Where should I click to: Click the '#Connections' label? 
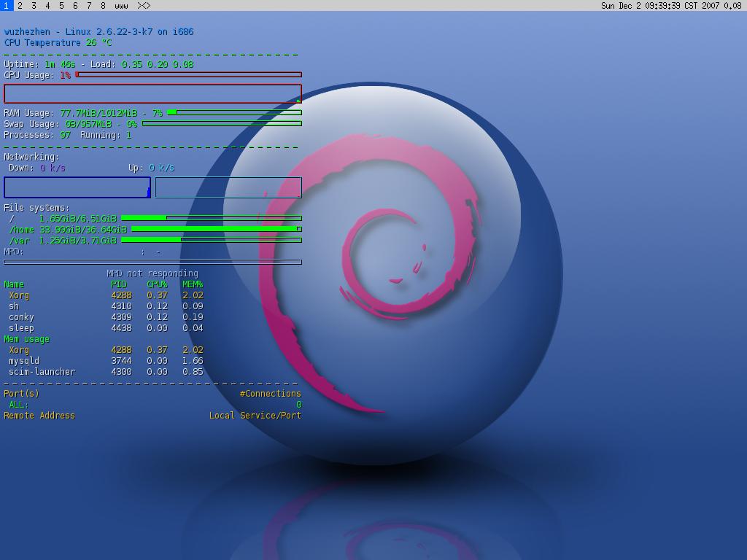[x=271, y=394]
